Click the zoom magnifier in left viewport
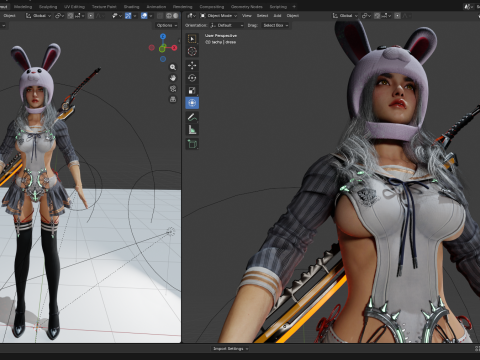 173,67
